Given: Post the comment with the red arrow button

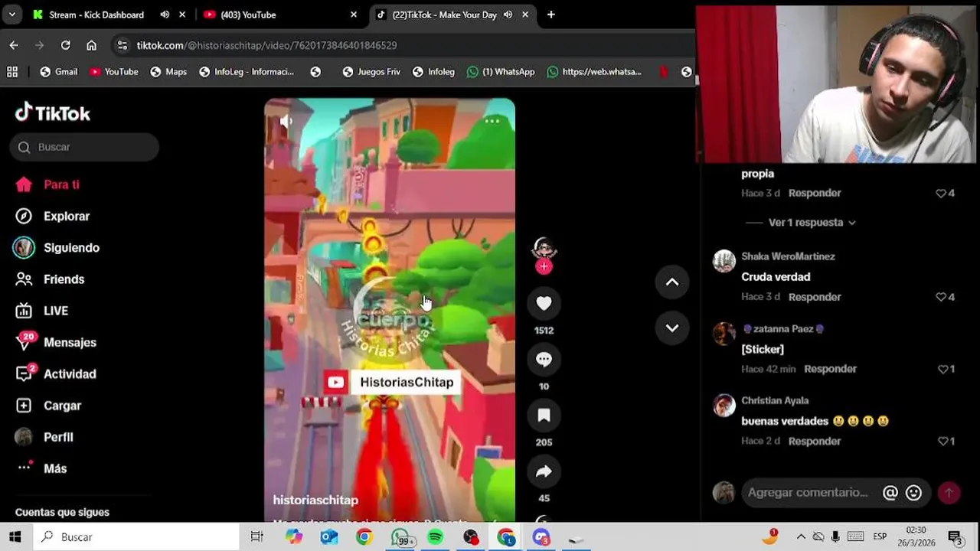Looking at the screenshot, I should 949,493.
